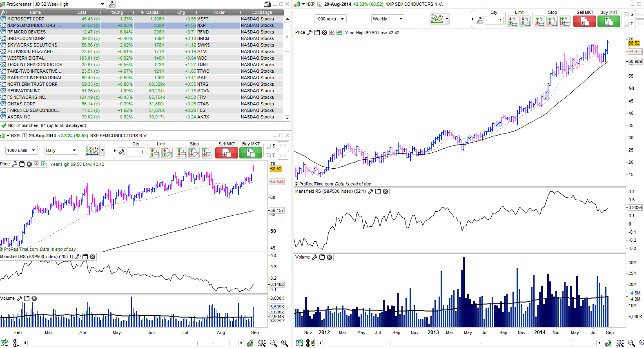Image resolution: width=644 pixels, height=348 pixels.
Task: Click the Sell MKT button on daily chart
Action: 226,153
